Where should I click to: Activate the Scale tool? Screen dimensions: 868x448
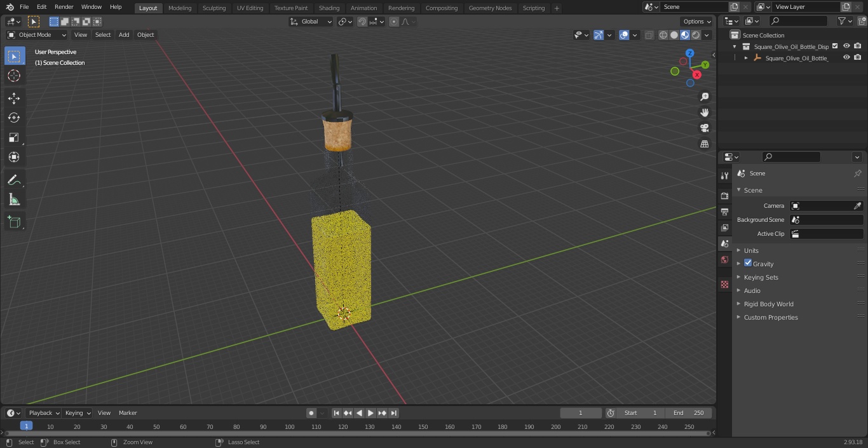(14, 137)
